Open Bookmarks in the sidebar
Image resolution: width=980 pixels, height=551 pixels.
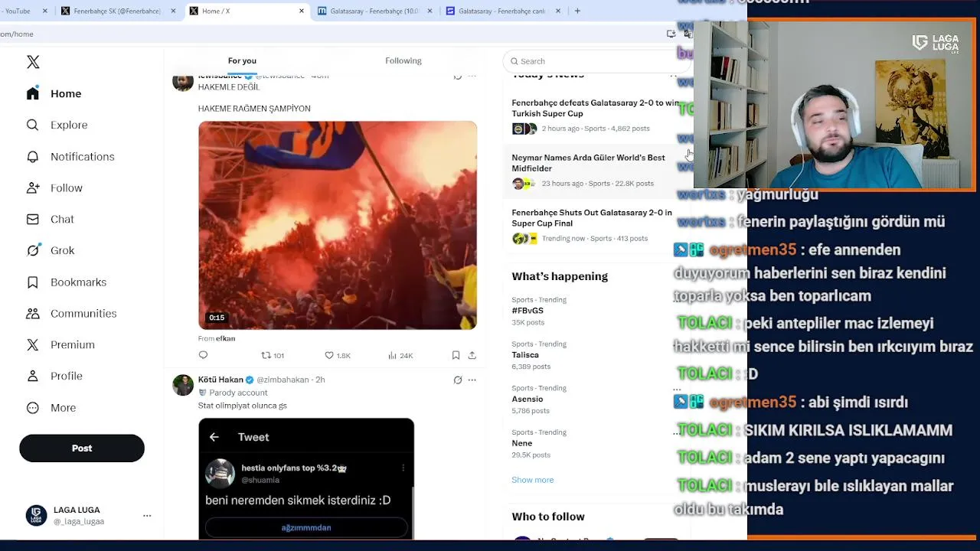[x=66, y=282]
